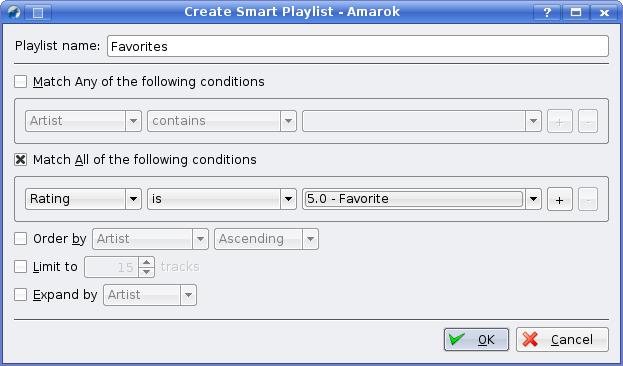Open the Ascending sort direction dropdown
This screenshot has width=623, height=366.
click(x=266, y=239)
